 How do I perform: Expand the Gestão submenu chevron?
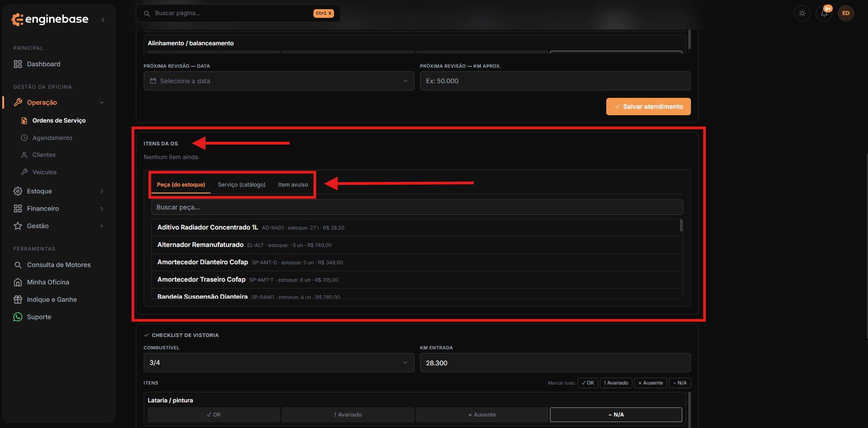click(102, 226)
